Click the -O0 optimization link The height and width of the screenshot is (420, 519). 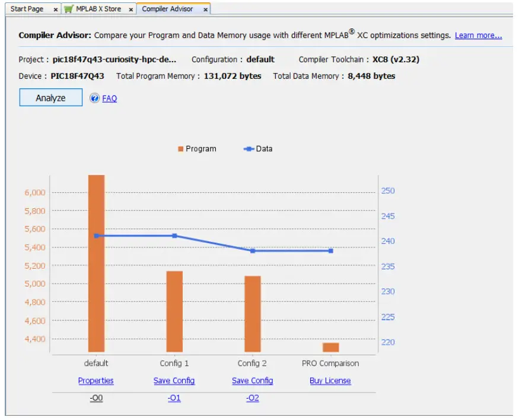click(96, 398)
